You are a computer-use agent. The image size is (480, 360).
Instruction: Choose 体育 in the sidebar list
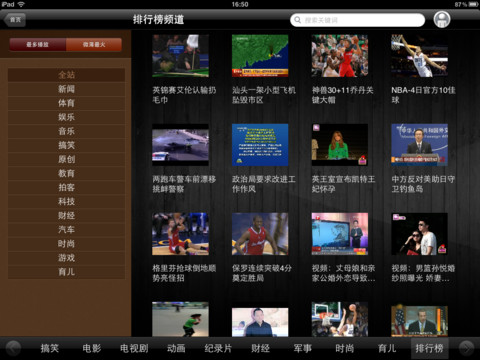point(66,103)
